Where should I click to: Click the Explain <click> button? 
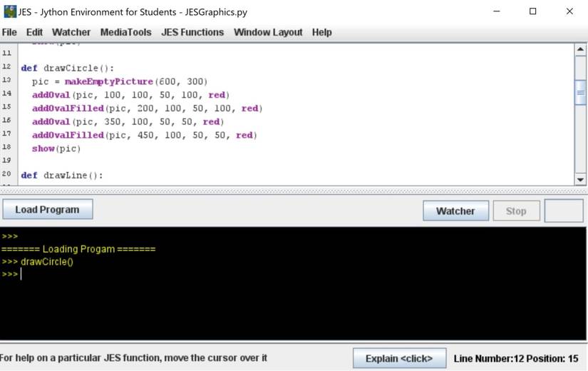(399, 358)
